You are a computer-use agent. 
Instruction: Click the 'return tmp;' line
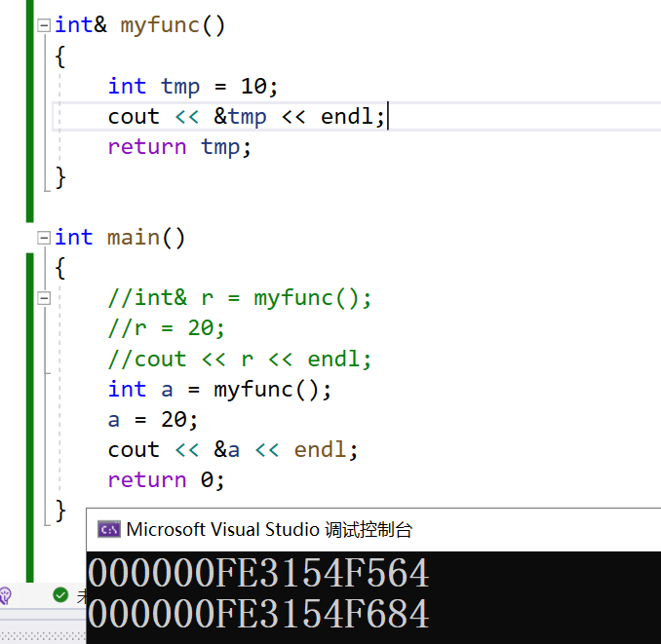click(179, 147)
